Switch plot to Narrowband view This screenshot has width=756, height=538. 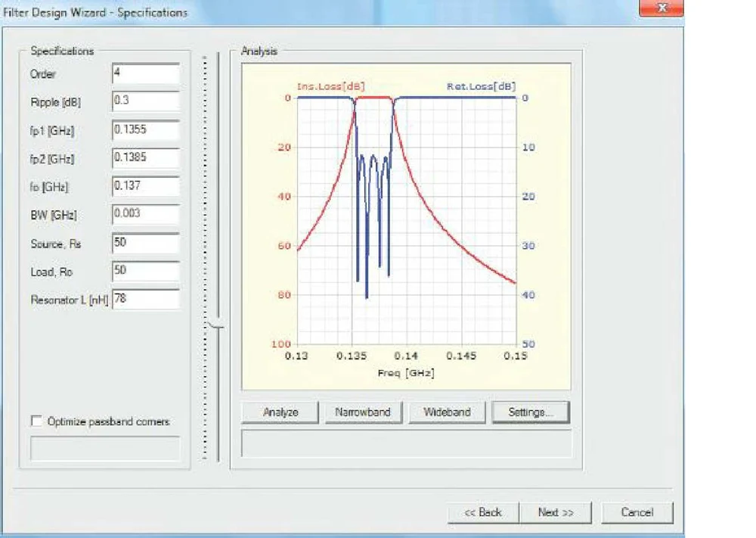pyautogui.click(x=363, y=412)
